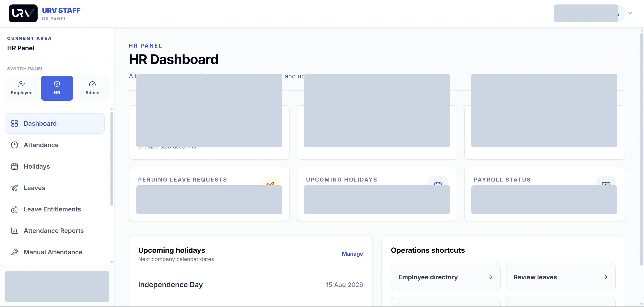
Task: Click the URV logo icon
Action: (23, 13)
